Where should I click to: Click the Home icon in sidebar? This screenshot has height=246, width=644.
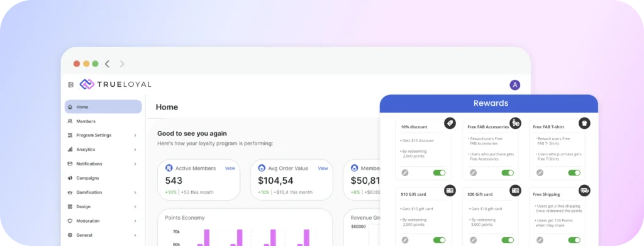coord(70,107)
